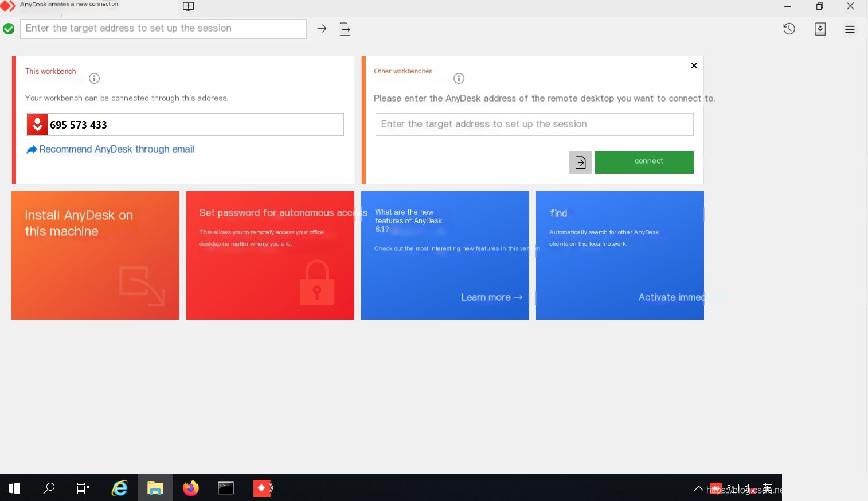Open File Explorer from the taskbar
The image size is (868, 501).
coord(155,488)
